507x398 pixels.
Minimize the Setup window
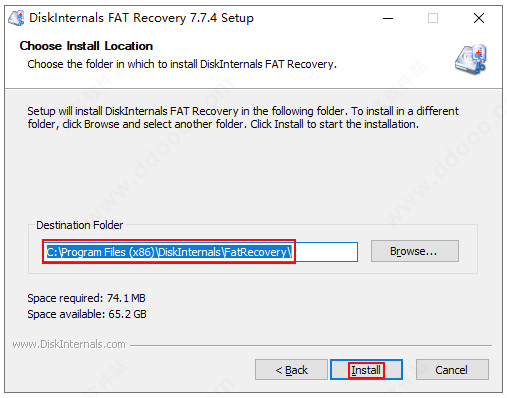tap(388, 18)
